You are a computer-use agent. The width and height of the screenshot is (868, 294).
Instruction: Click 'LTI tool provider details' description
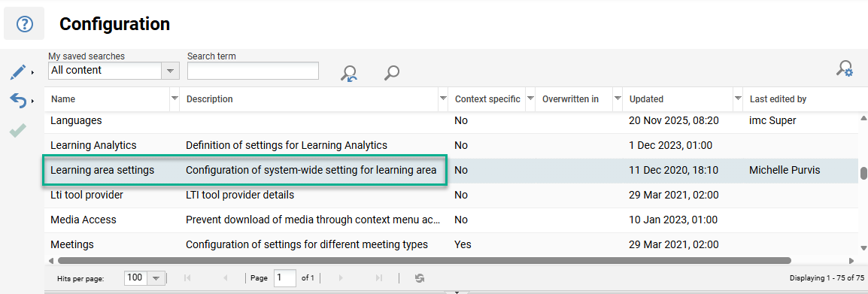[x=240, y=195]
